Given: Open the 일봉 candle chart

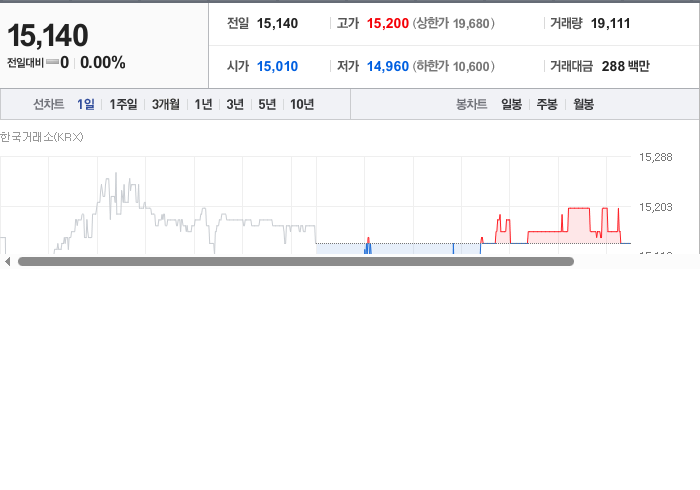Looking at the screenshot, I should tap(512, 104).
